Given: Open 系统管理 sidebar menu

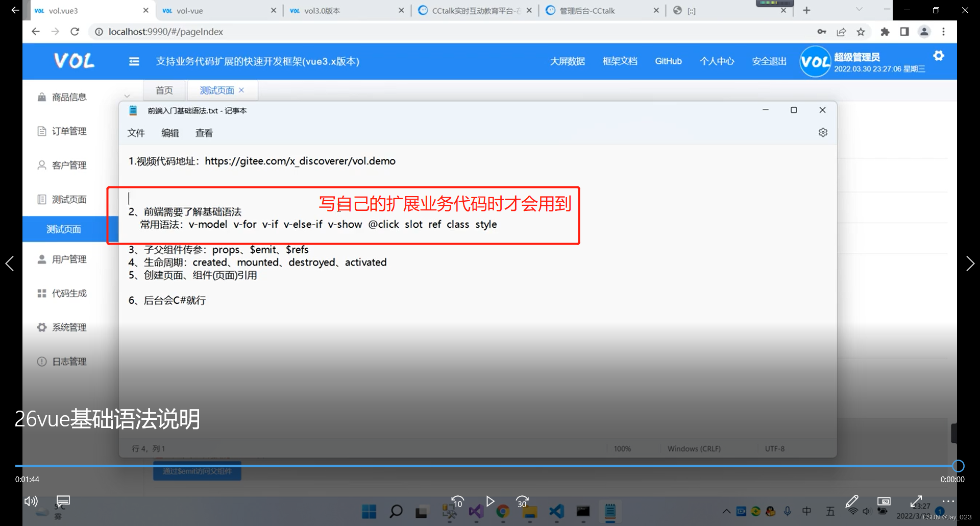Looking at the screenshot, I should coord(69,327).
